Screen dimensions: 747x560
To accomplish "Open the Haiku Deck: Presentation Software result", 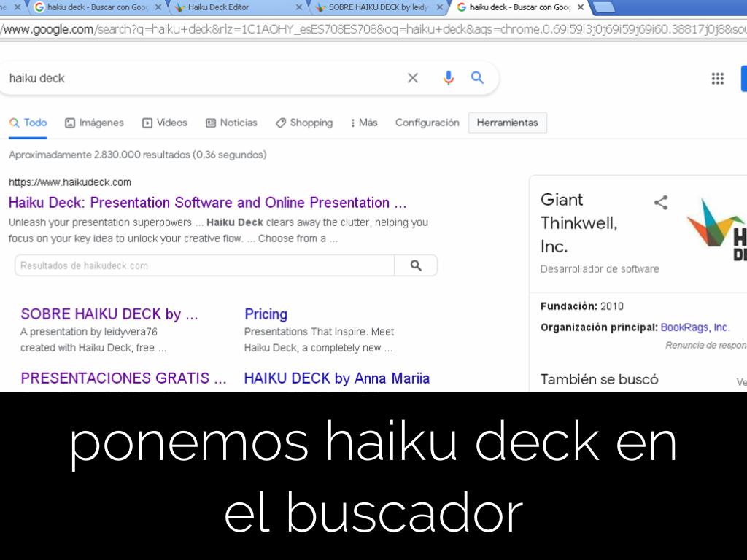I will tap(207, 203).
